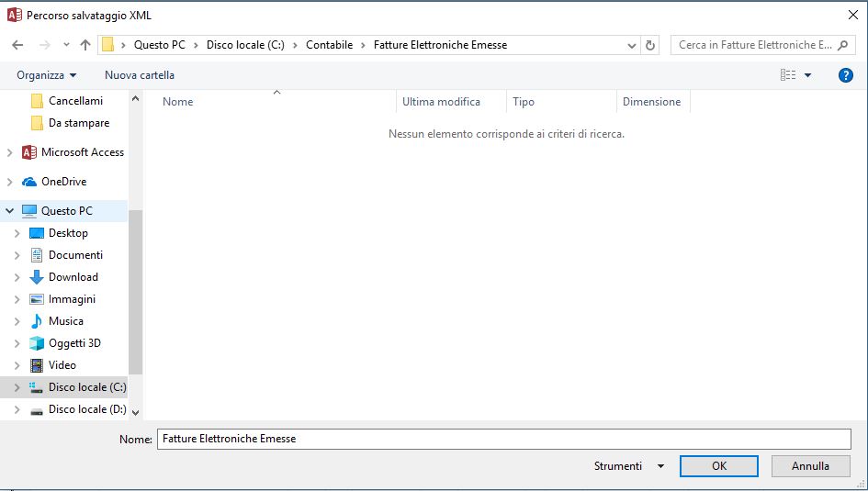Click navigation pane scrollbar thumb
This screenshot has height=491, width=868.
(x=136, y=292)
